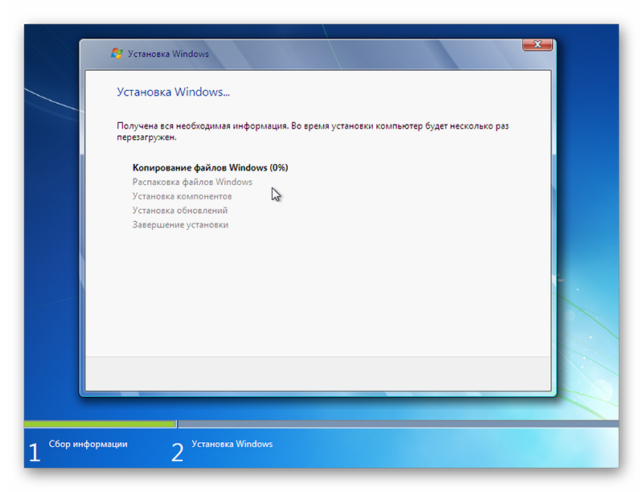Viewport: 643px width, 492px height.
Task: Select 'Завершение установки' step
Action: coord(180,225)
